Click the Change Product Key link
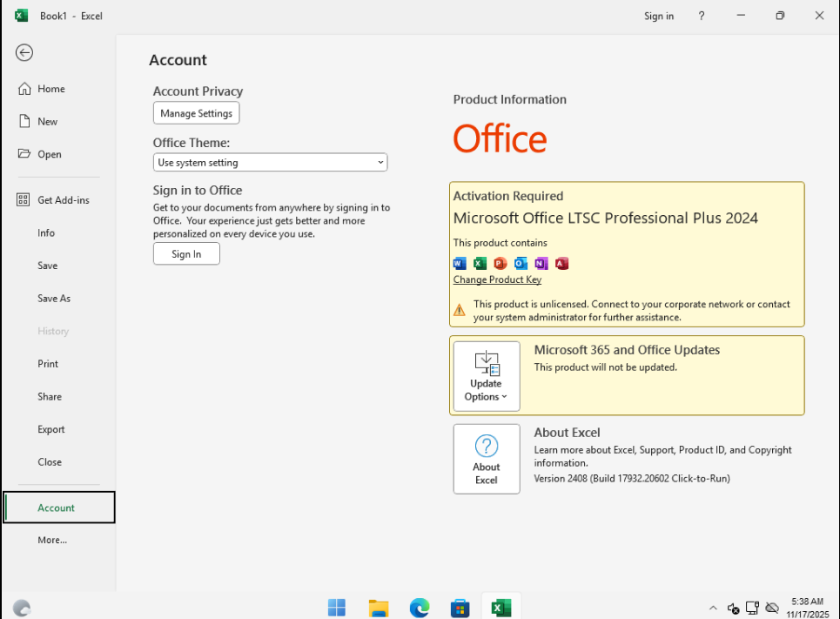 coord(497,280)
